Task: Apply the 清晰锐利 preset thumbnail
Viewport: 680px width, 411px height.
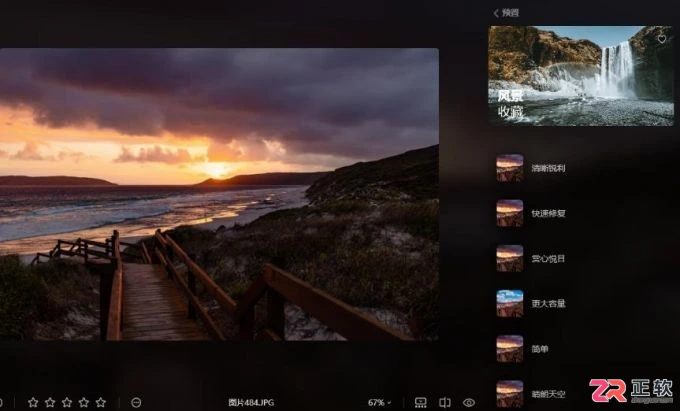Action: pyautogui.click(x=510, y=168)
